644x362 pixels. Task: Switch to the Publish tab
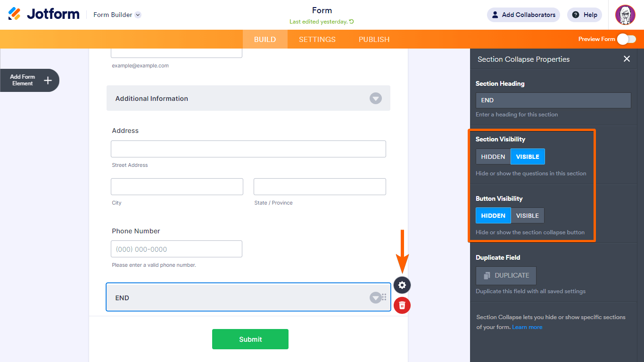pos(374,40)
